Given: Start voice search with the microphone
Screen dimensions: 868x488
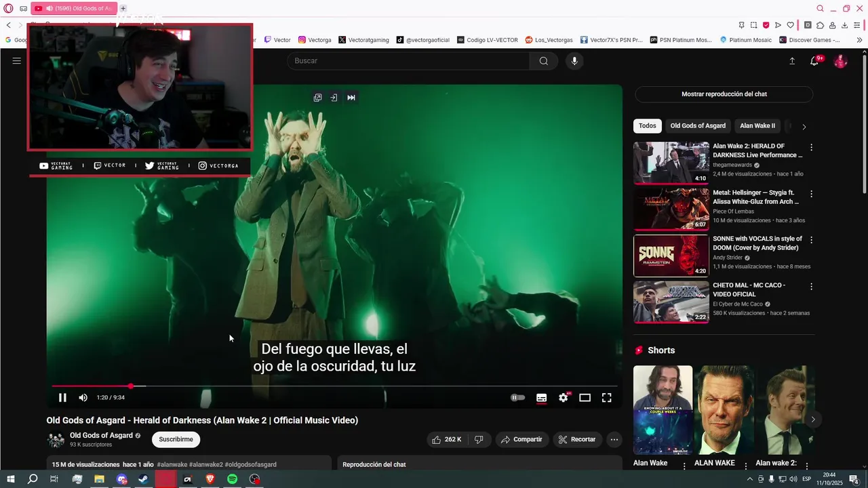Looking at the screenshot, I should pyautogui.click(x=574, y=61).
